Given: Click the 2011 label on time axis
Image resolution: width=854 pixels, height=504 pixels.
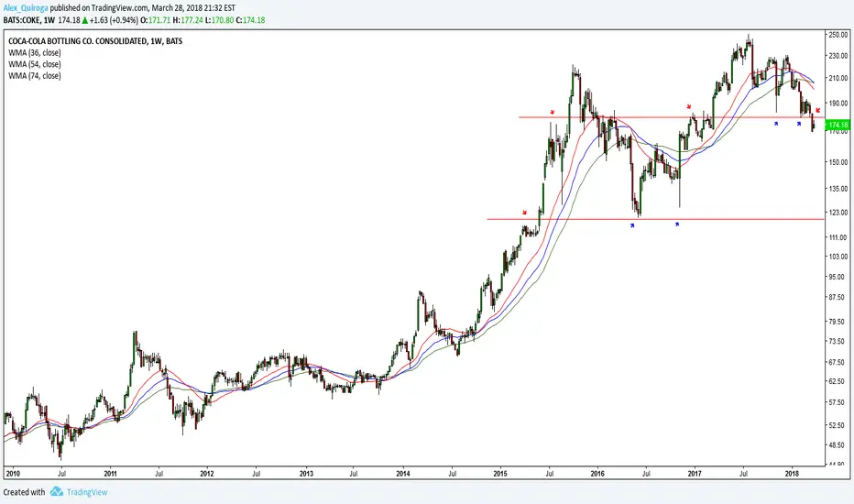Looking at the screenshot, I should [111, 474].
